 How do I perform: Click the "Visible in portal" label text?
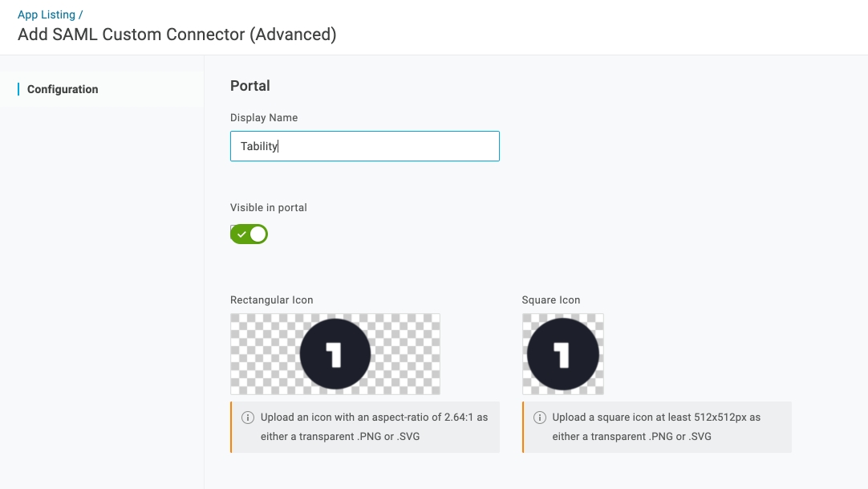coord(269,207)
